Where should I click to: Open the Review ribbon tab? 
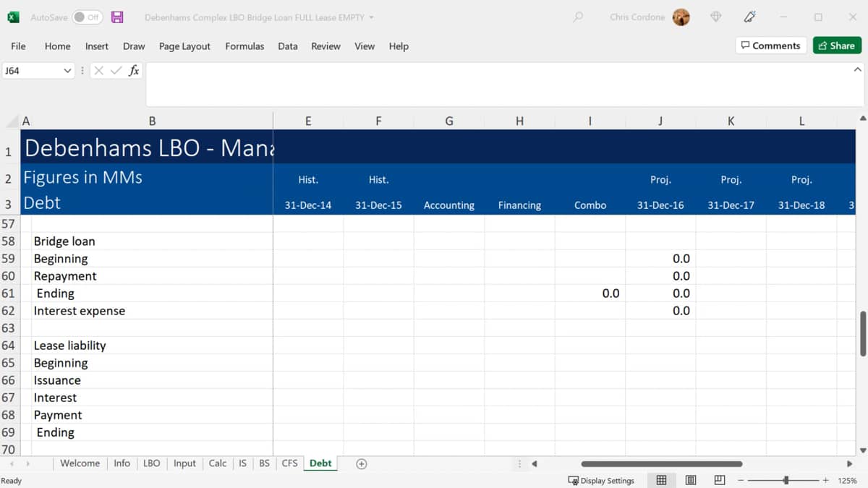[x=325, y=46]
